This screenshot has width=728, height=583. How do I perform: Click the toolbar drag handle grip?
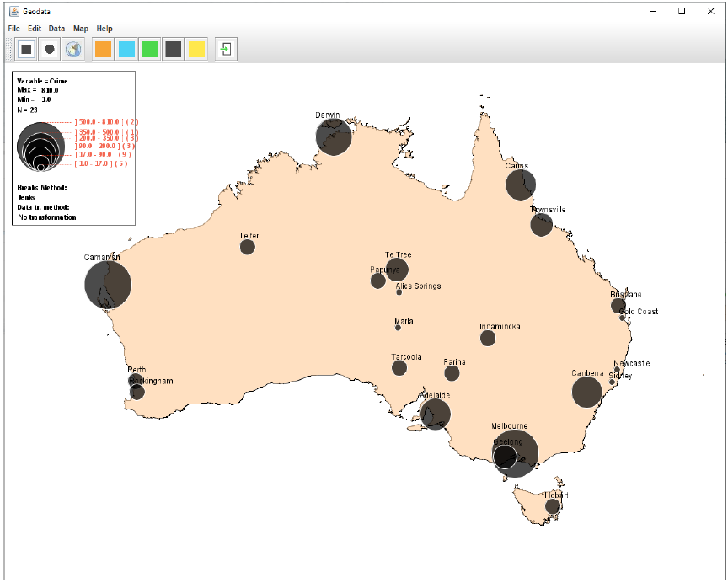(9, 49)
